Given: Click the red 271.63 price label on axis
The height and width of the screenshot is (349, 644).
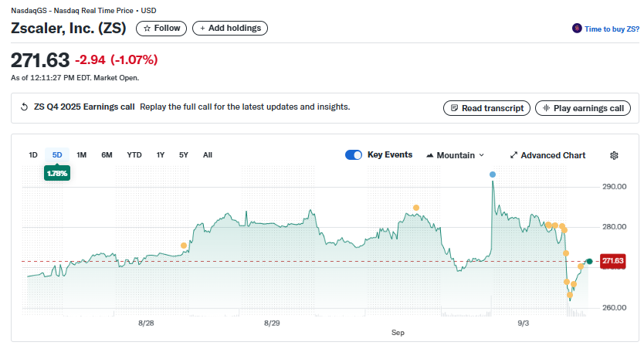Looking at the screenshot, I should (613, 261).
